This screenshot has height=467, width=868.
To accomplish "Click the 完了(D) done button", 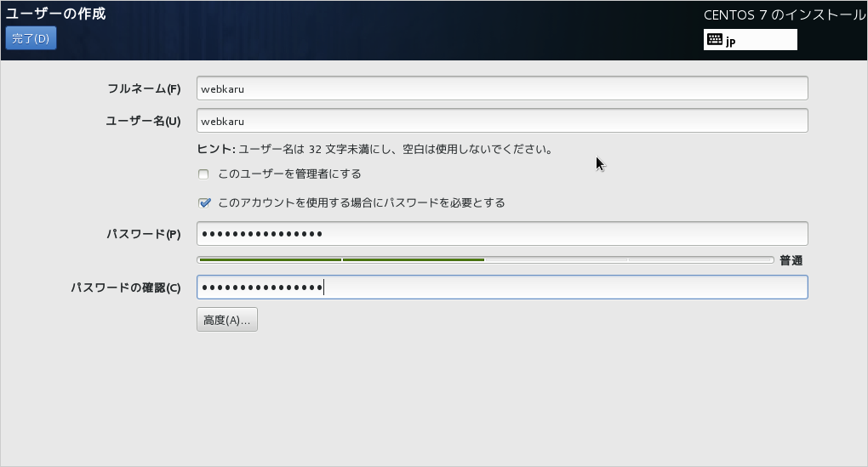I will click(x=31, y=38).
